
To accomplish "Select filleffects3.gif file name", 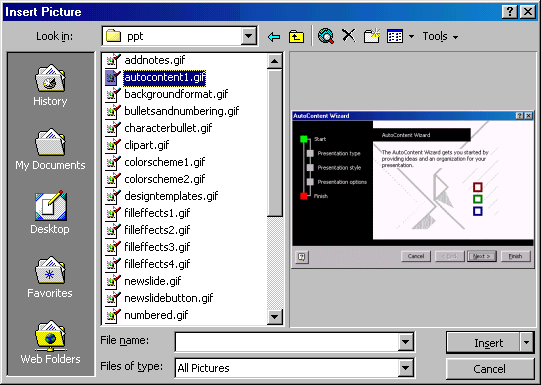I will tap(157, 247).
